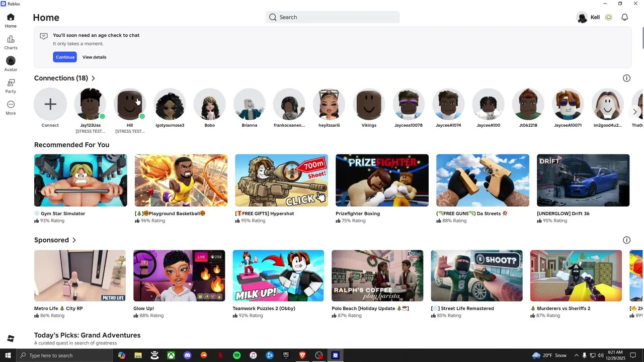Open the Playground Basketball thumbnail
The width and height of the screenshot is (644, 362).
pos(181,180)
